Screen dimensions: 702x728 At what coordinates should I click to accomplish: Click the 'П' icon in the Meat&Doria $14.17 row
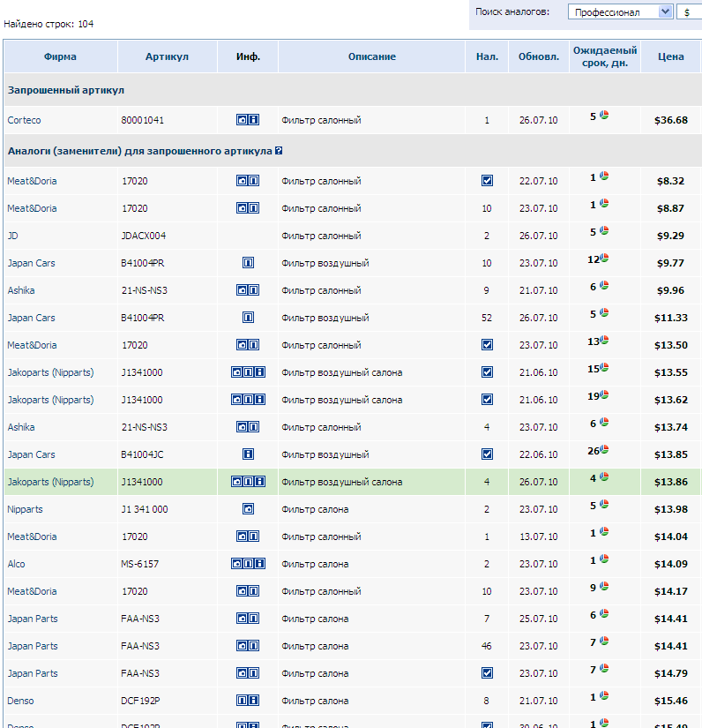click(253, 591)
